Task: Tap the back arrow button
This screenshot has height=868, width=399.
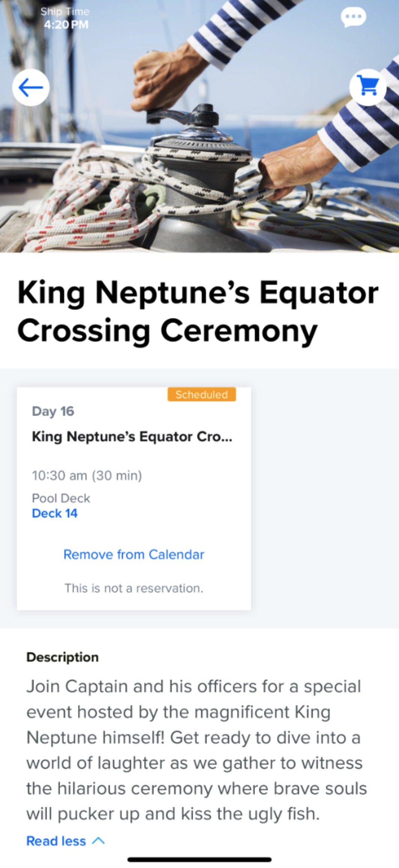Action: coord(31,87)
